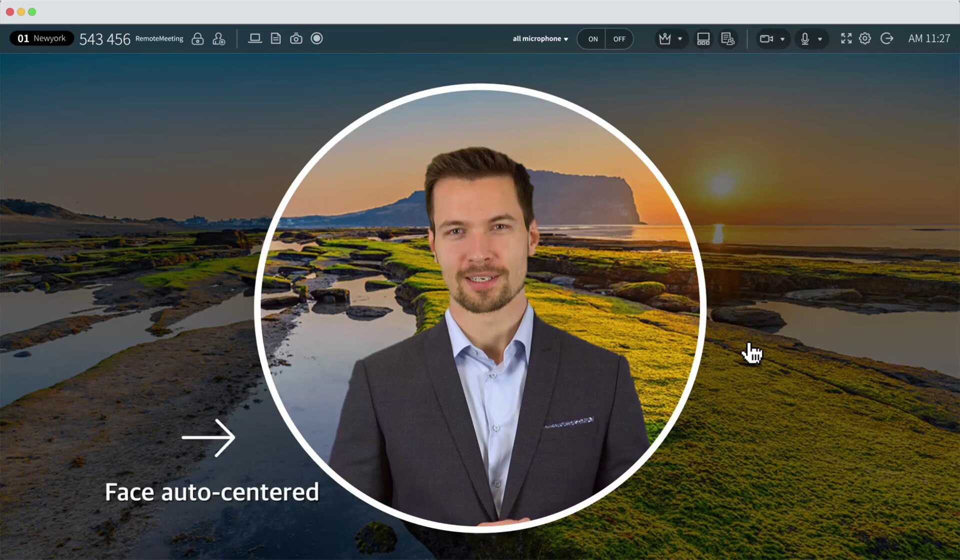This screenshot has height=560, width=960.
Task: Click the lock meeting room icon
Action: coord(197,38)
